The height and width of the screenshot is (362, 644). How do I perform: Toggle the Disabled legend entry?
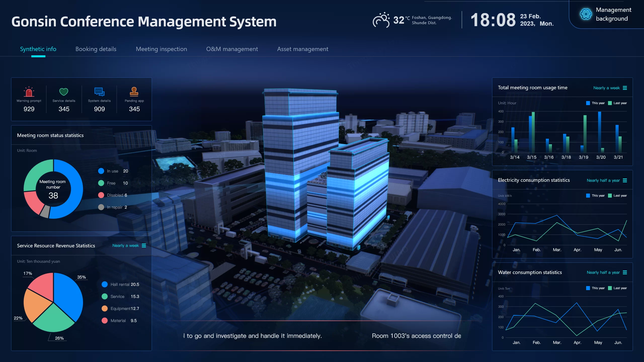click(x=113, y=195)
